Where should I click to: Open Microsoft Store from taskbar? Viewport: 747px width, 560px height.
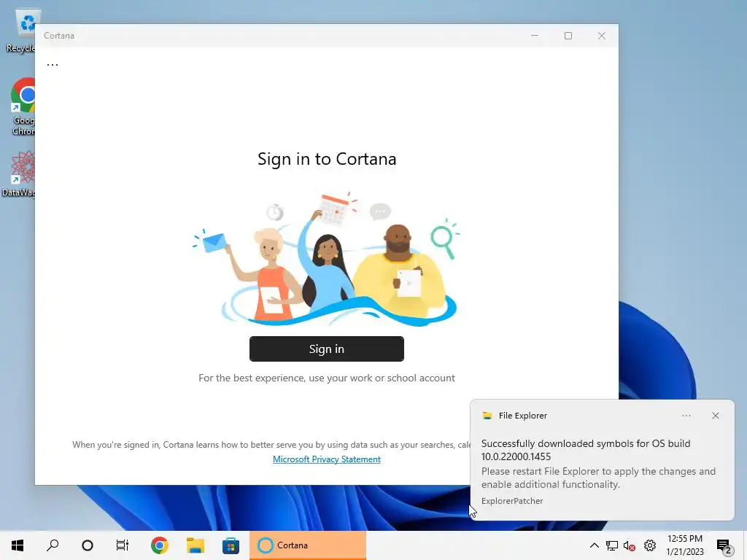(231, 545)
